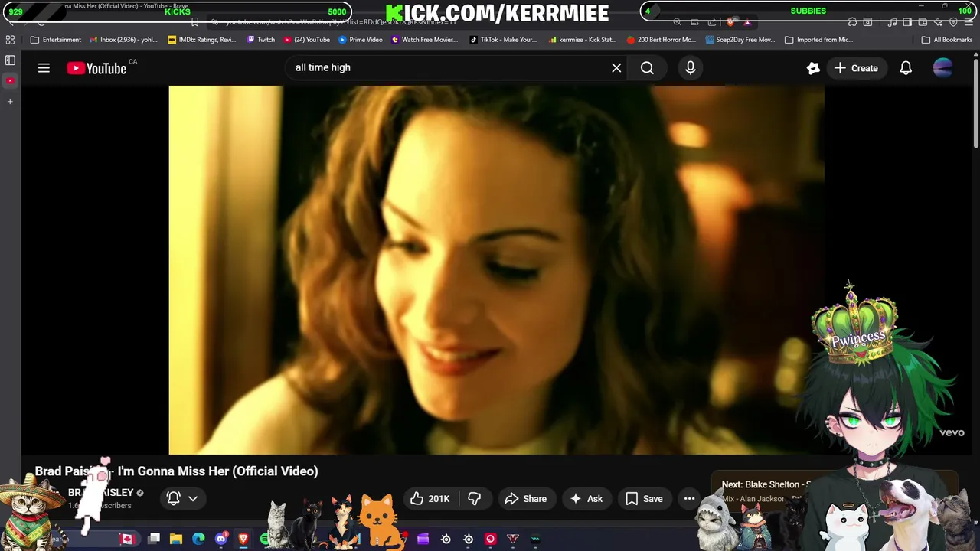980x551 pixels.
Task: Open the Gmail Inbox bookmark
Action: 123,40
